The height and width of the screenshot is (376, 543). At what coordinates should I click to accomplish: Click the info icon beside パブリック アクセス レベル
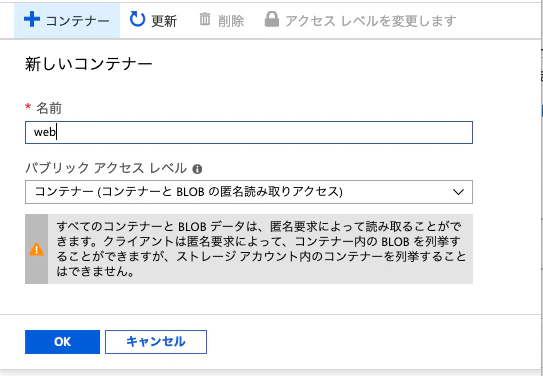(197, 169)
